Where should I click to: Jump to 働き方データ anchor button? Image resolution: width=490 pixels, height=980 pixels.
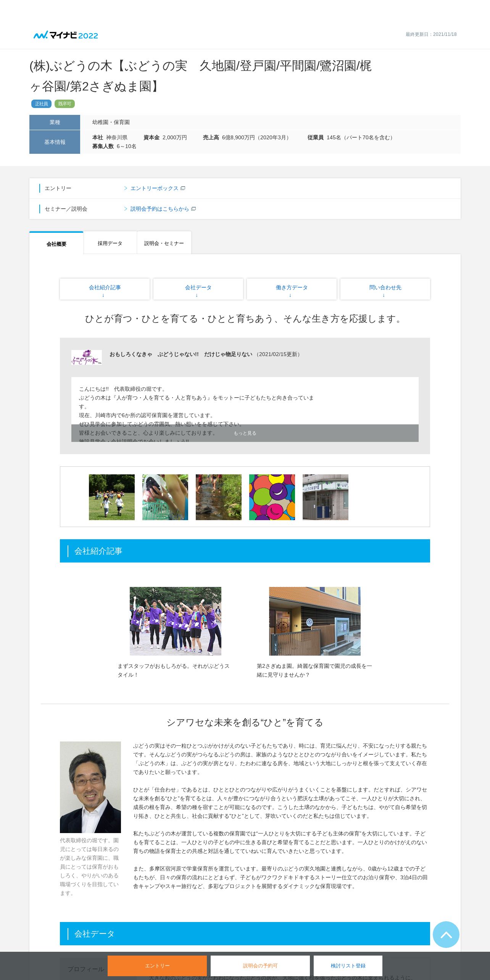tap(292, 289)
